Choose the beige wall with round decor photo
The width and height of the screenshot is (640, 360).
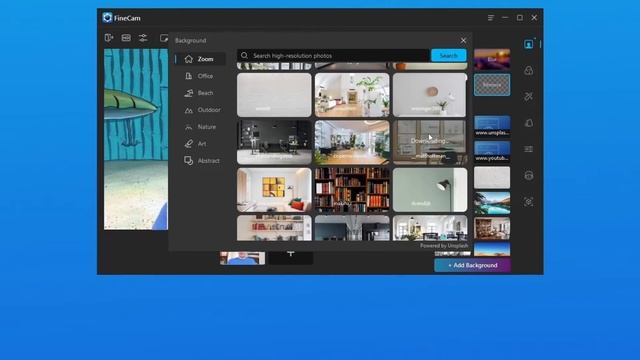click(x=430, y=95)
